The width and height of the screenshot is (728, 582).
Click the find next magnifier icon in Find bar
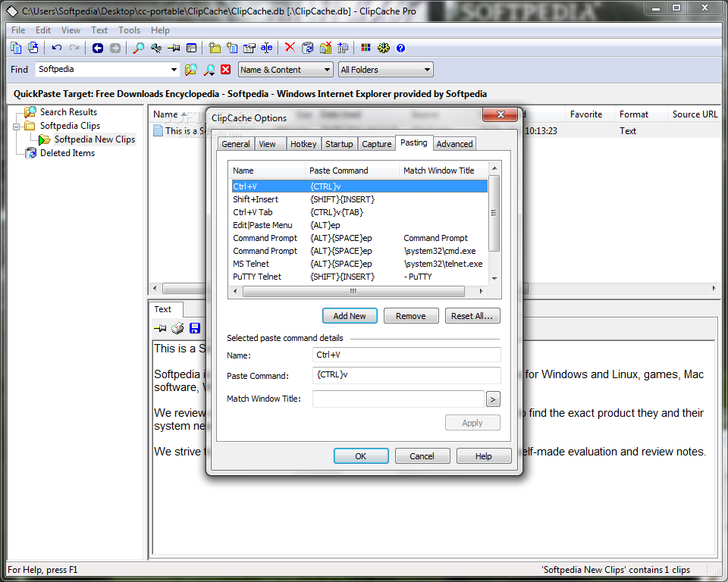click(x=209, y=70)
